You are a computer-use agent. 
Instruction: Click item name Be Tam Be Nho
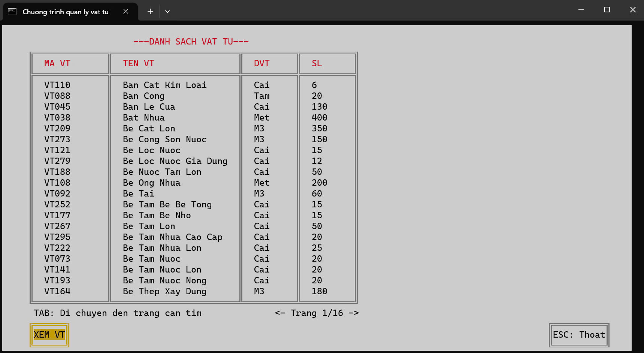click(x=157, y=216)
